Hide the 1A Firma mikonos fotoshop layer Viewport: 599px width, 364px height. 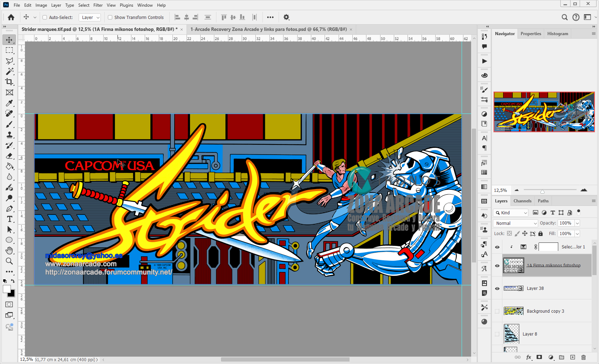[x=497, y=265]
